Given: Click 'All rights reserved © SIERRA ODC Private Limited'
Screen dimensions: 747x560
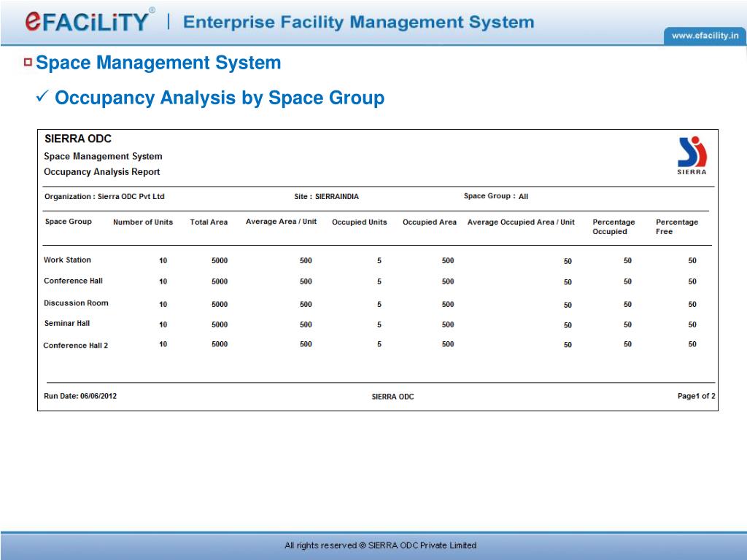Looking at the screenshot, I should 380,545.
